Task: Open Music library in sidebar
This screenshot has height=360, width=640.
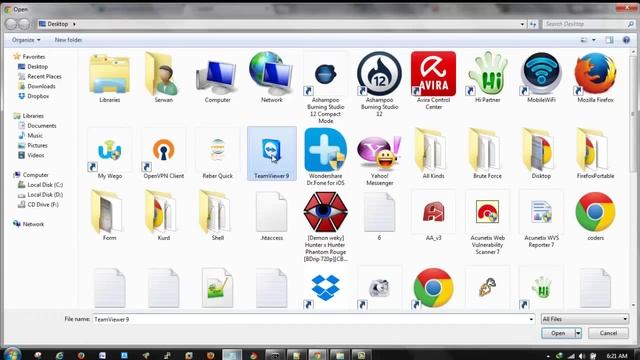Action: [35, 136]
